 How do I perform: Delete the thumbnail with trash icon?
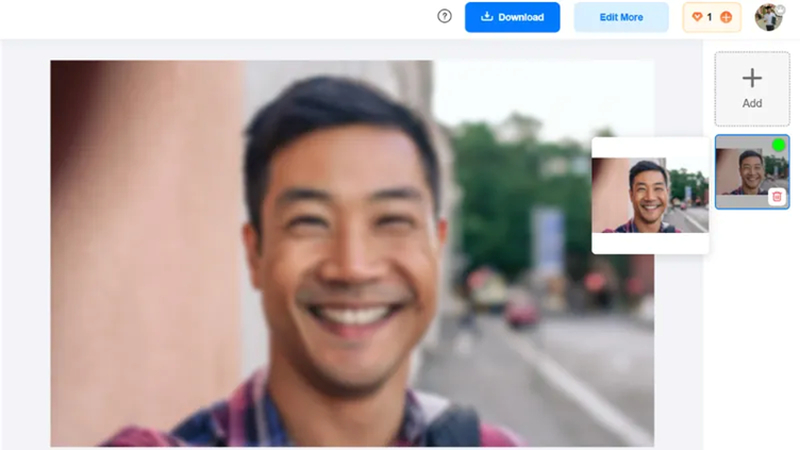pyautogui.click(x=777, y=196)
